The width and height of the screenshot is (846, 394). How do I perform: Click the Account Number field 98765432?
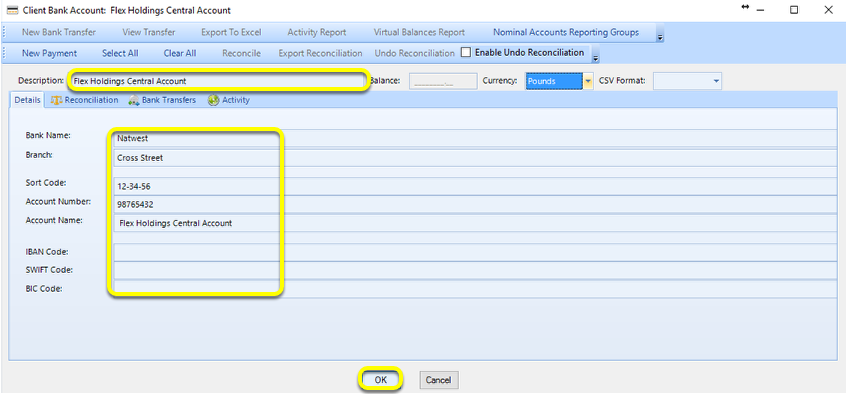coord(475,205)
